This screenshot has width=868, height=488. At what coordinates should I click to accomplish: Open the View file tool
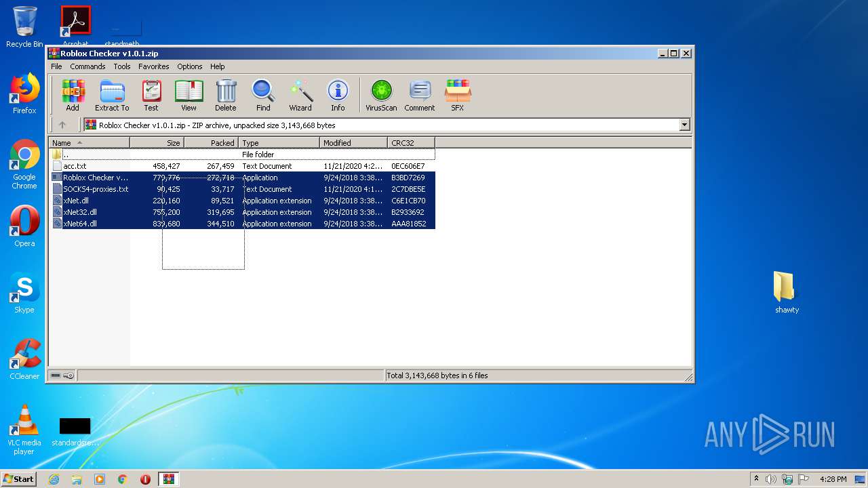189,96
